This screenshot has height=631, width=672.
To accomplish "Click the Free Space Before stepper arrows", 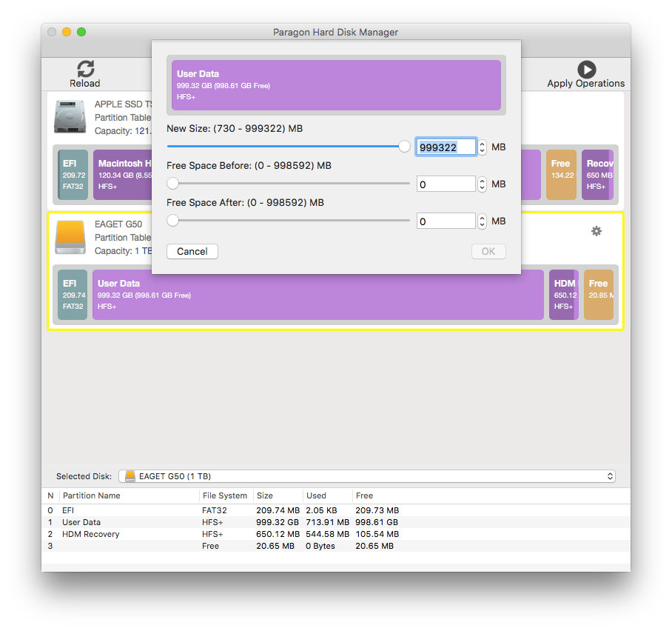I will pos(483,184).
